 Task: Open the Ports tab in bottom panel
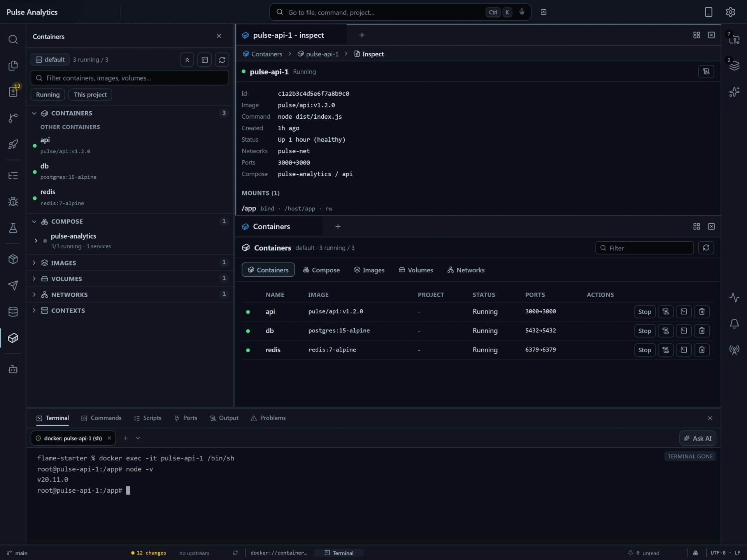click(186, 418)
